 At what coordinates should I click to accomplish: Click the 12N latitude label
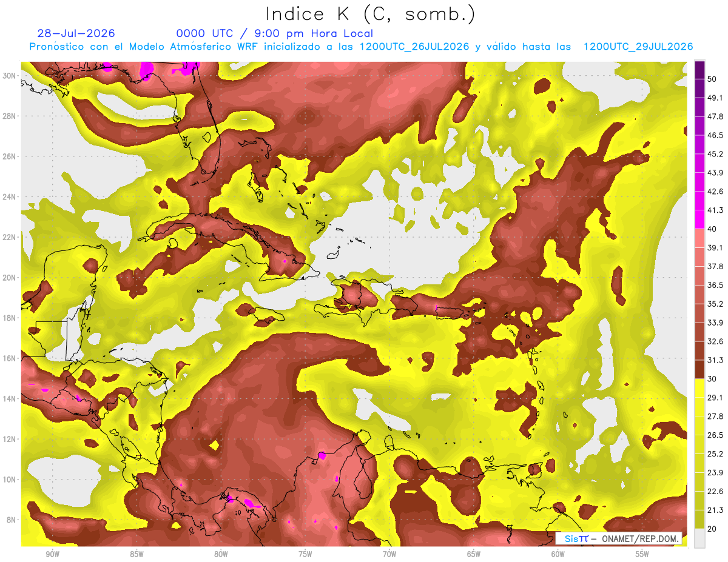(10, 439)
